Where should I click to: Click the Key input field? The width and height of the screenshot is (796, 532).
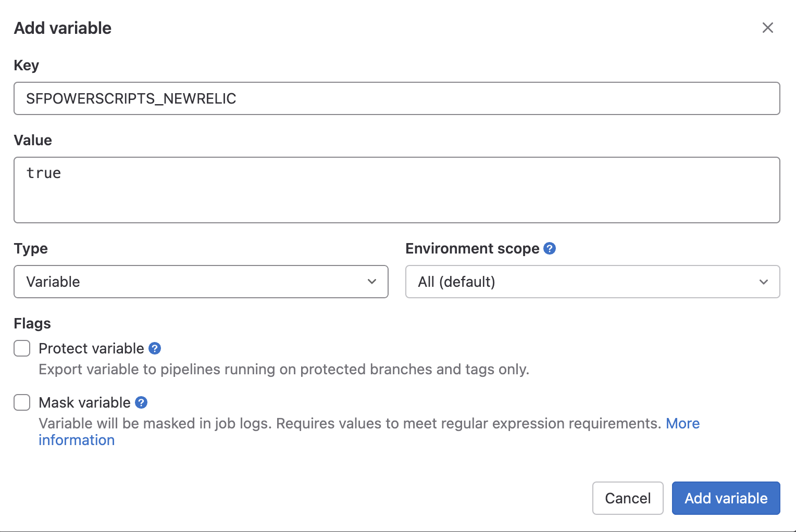click(x=397, y=98)
